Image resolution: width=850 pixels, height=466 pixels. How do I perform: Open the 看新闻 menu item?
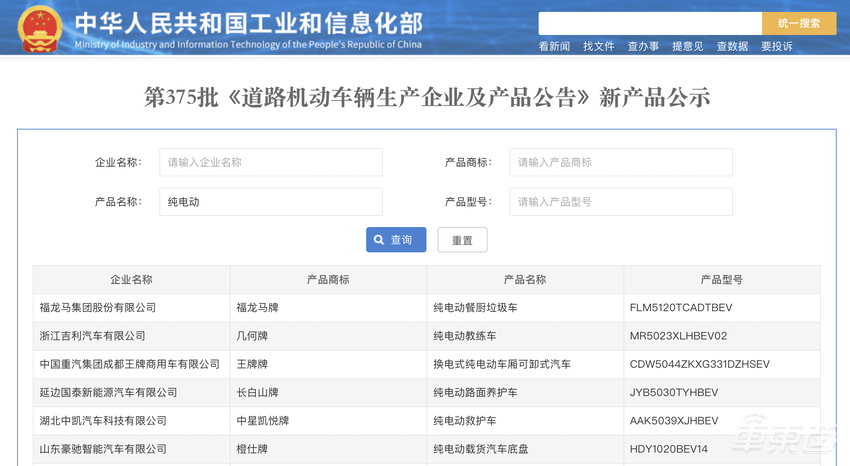pos(554,46)
